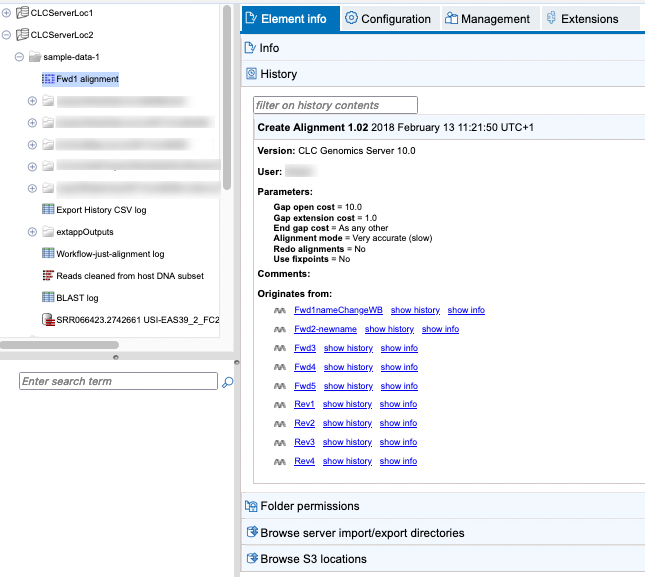Focus the filter on history contents field

tap(335, 105)
